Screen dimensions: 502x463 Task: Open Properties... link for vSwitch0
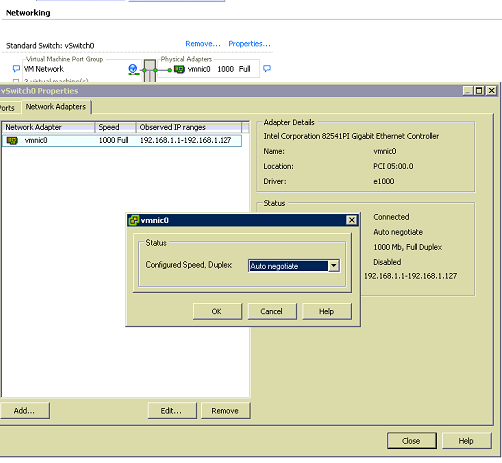[x=249, y=44]
